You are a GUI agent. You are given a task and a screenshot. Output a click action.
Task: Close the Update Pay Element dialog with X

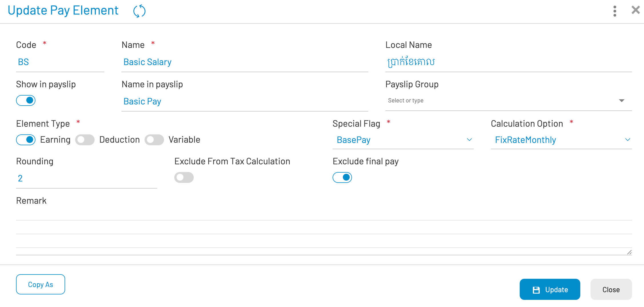click(x=635, y=10)
